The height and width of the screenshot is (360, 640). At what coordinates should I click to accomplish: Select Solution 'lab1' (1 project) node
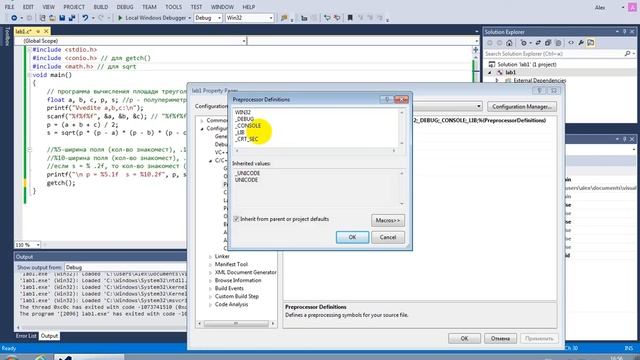(x=527, y=64)
